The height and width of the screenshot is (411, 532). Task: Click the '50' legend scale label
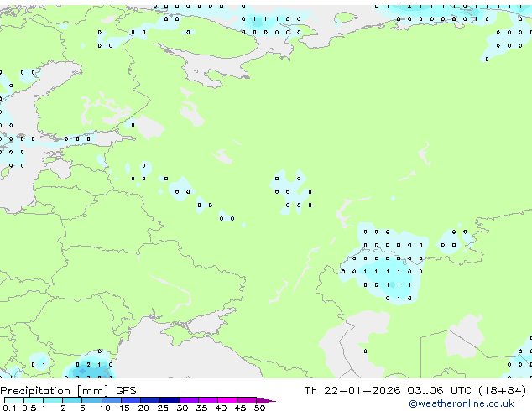[x=259, y=408]
